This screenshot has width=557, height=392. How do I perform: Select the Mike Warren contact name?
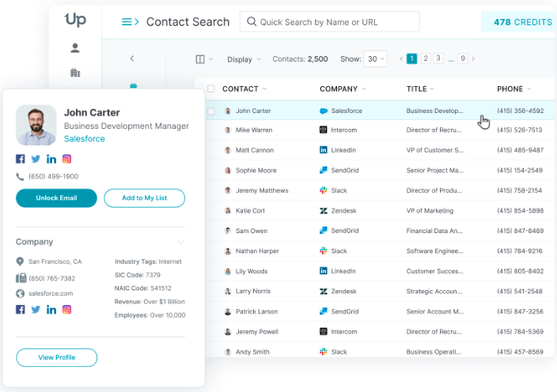[x=254, y=130]
